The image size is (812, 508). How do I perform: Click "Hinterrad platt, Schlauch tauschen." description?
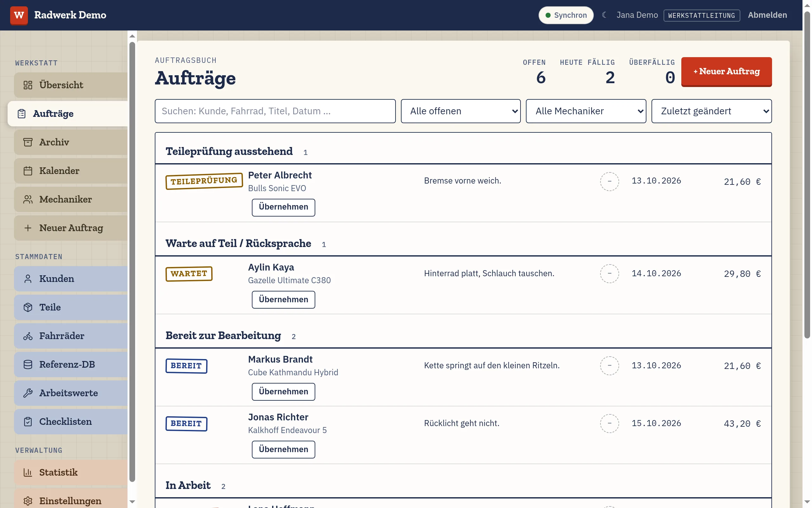pos(489,273)
